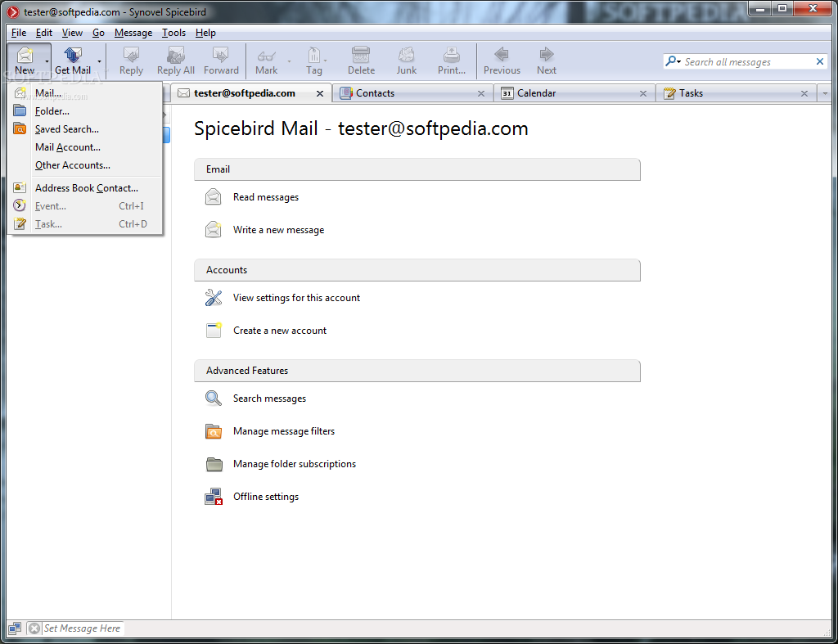Click the message filters folder icon
838x644 pixels.
tap(214, 430)
